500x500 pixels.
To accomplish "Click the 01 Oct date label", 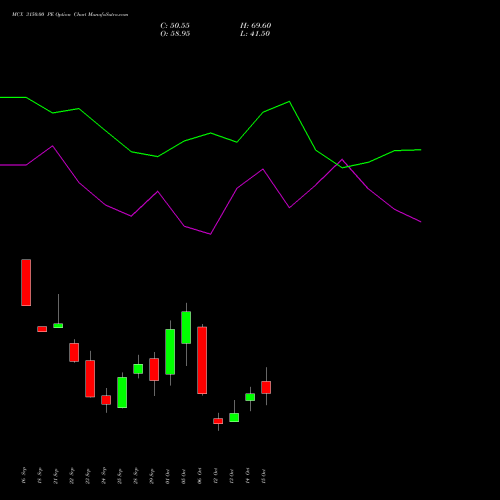I will click(x=168, y=476).
